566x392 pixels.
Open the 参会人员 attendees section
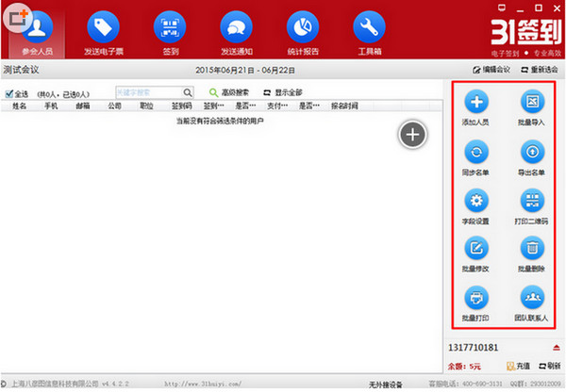[37, 33]
